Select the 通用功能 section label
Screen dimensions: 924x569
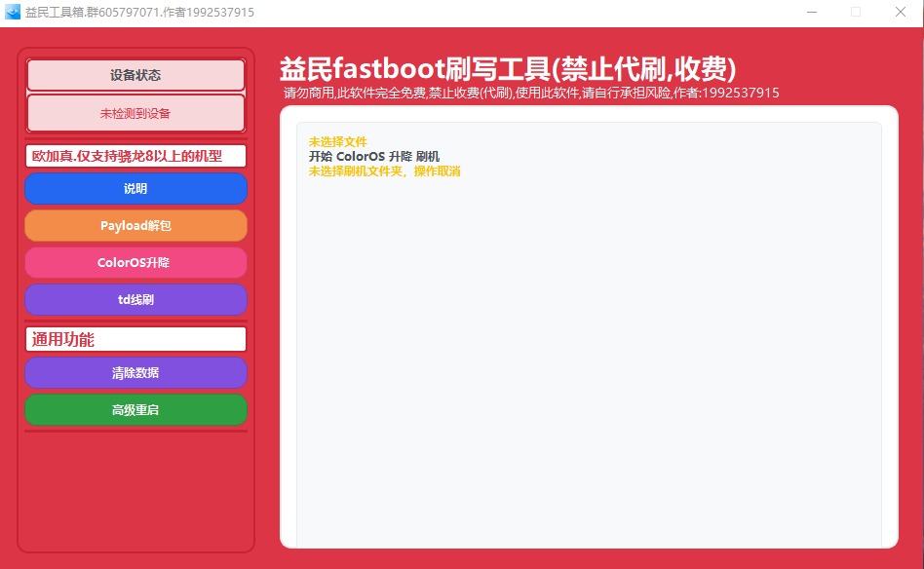point(135,339)
